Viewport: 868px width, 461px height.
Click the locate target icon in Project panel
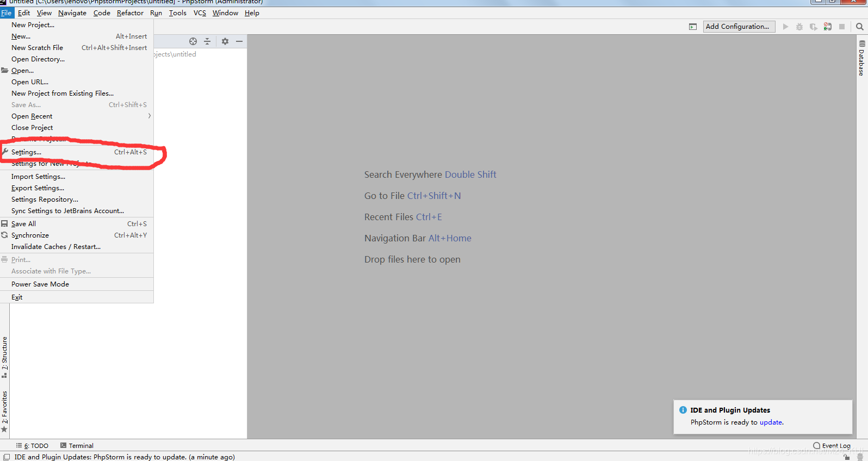point(193,41)
